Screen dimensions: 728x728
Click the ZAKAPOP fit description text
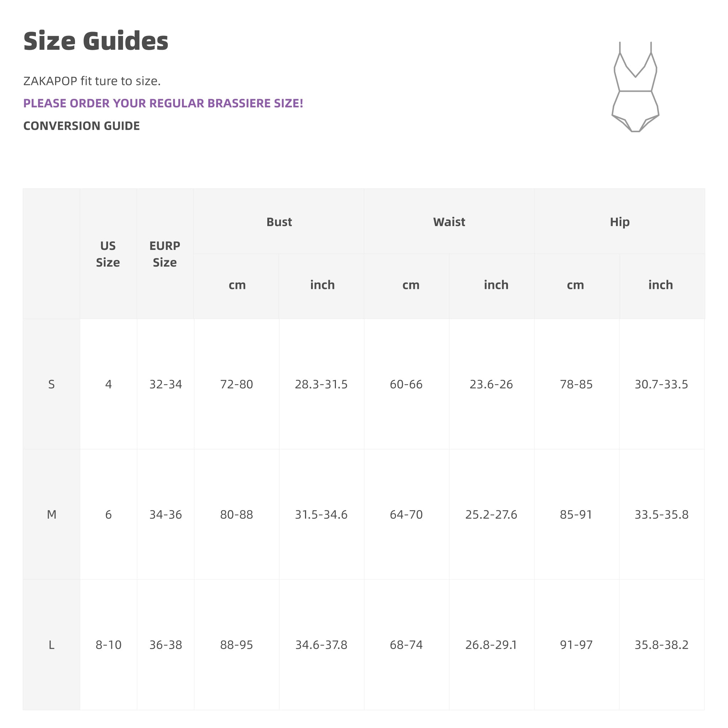(92, 81)
